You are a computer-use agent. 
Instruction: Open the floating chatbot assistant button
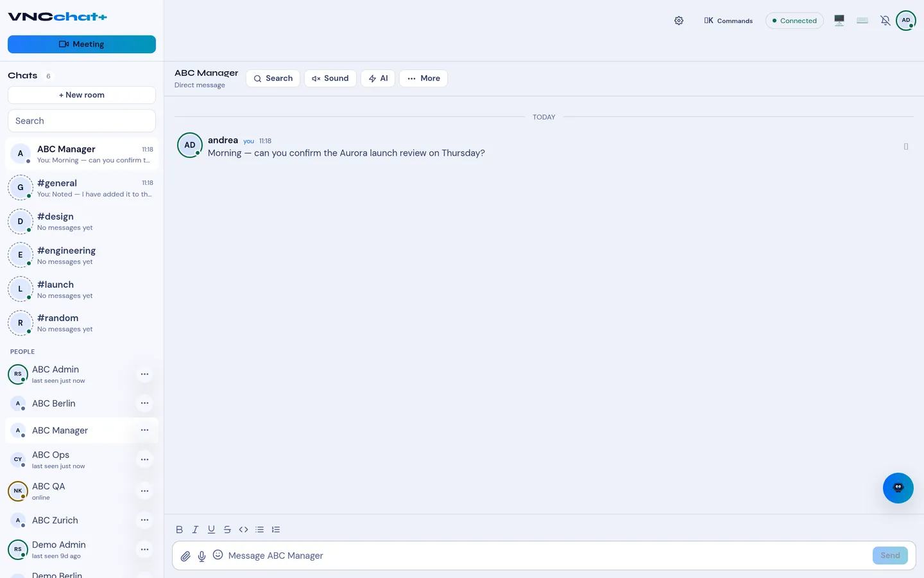coord(898,488)
